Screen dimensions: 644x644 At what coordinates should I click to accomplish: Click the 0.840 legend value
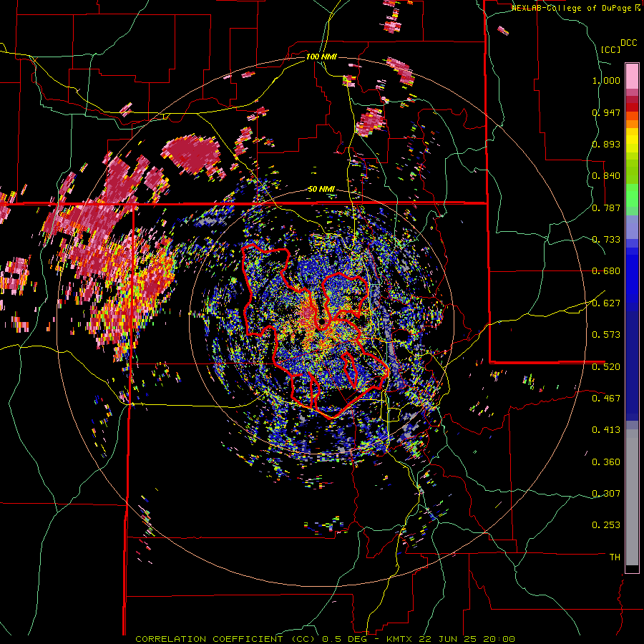pos(606,176)
